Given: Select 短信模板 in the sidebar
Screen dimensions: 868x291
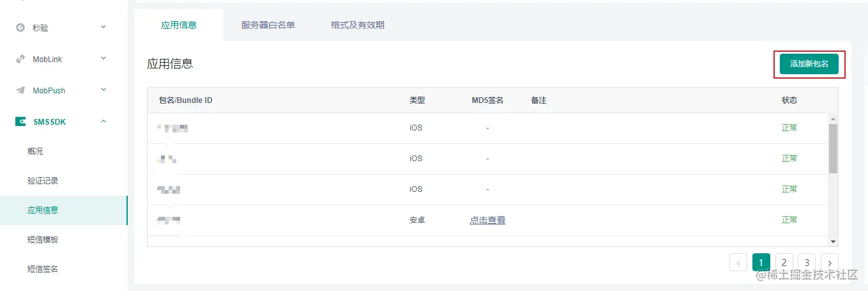Looking at the screenshot, I should [43, 240].
